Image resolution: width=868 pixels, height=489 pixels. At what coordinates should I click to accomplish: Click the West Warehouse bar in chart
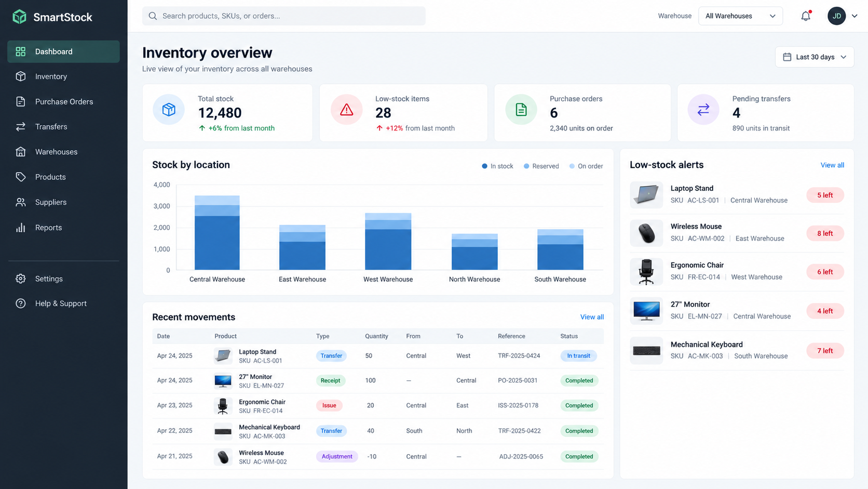click(388, 242)
